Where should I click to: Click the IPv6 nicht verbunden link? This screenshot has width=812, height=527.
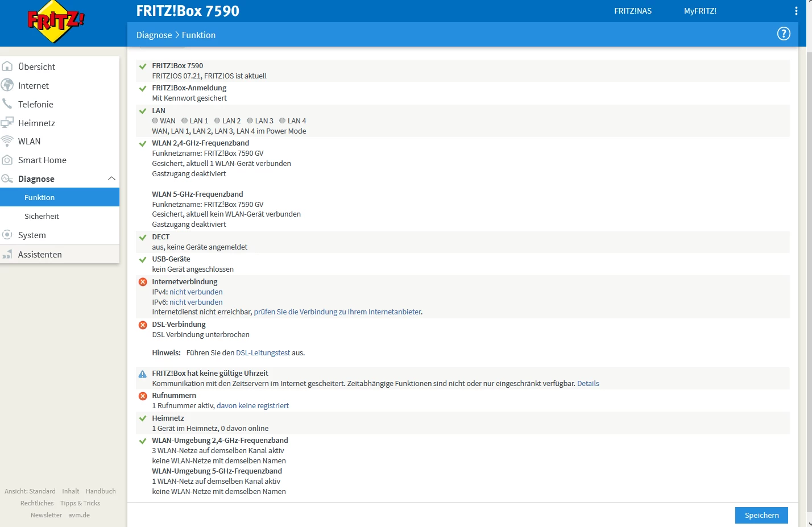point(196,302)
